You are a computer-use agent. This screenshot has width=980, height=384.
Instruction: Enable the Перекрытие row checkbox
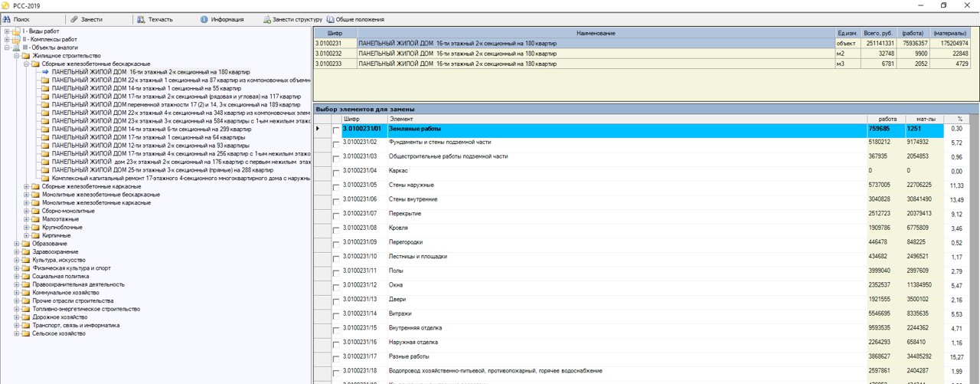click(x=336, y=217)
